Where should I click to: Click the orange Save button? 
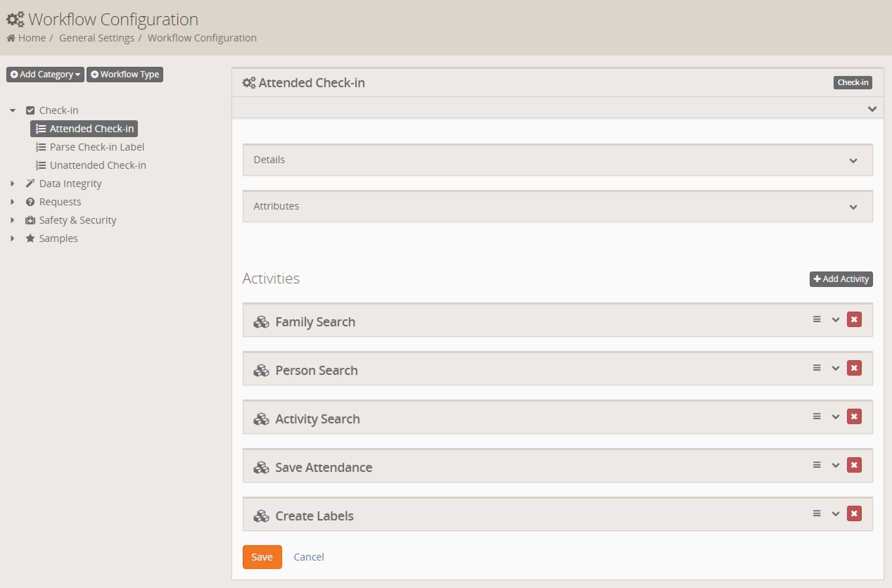coord(262,557)
